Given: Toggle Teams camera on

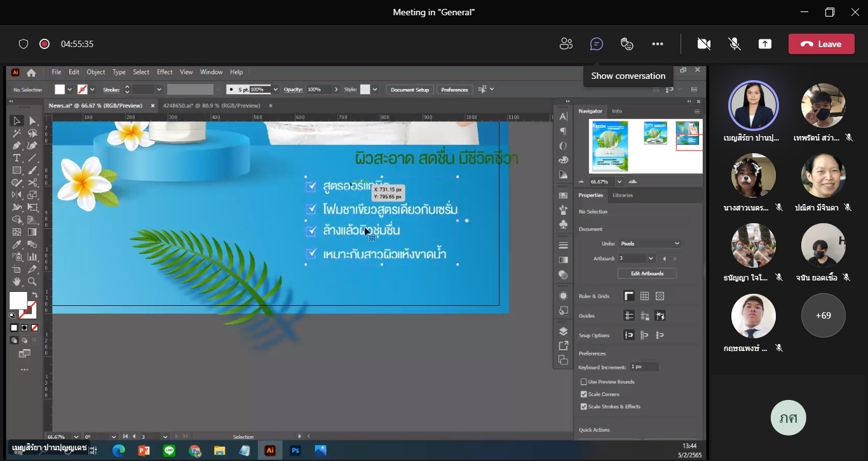Looking at the screenshot, I should click(x=703, y=44).
